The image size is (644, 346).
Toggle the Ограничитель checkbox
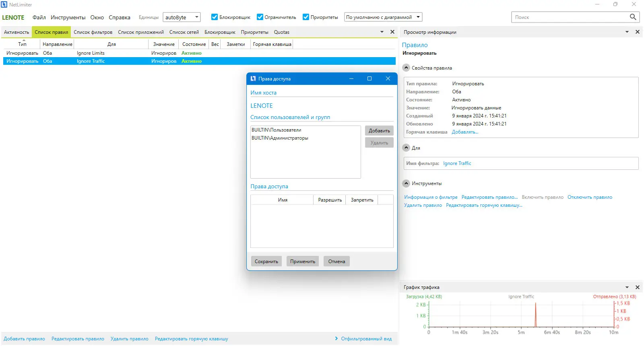point(260,17)
